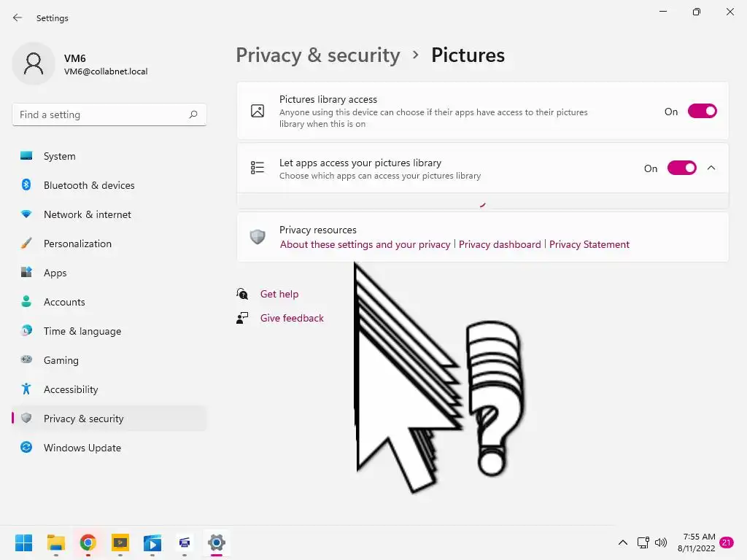
Task: Turn off Pictures library access toggle
Action: point(702,112)
